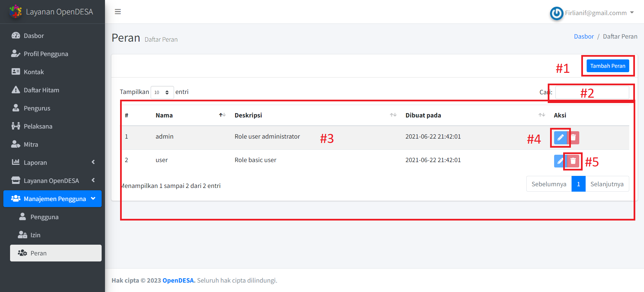The height and width of the screenshot is (292, 644).
Task: Select Pengurus in the sidebar
Action: [x=52, y=108]
